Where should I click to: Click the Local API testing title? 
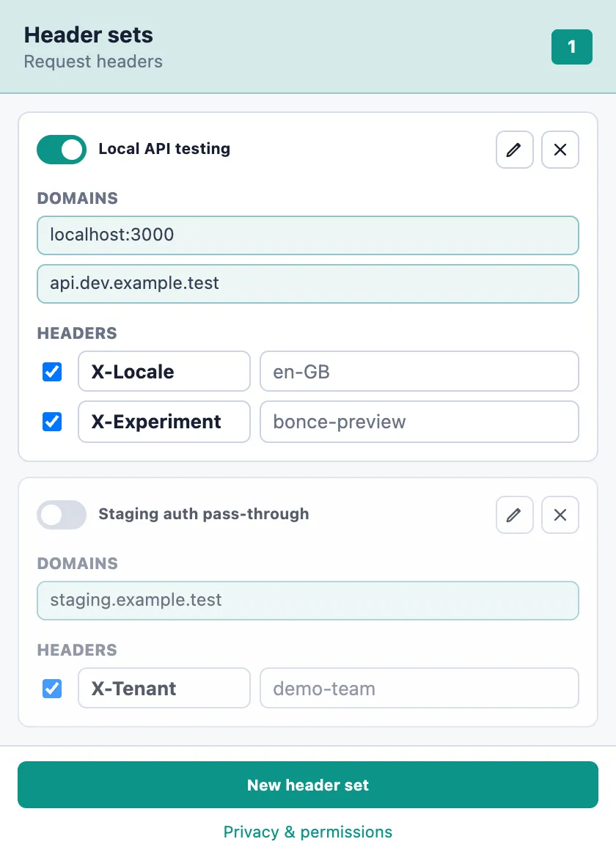[164, 149]
